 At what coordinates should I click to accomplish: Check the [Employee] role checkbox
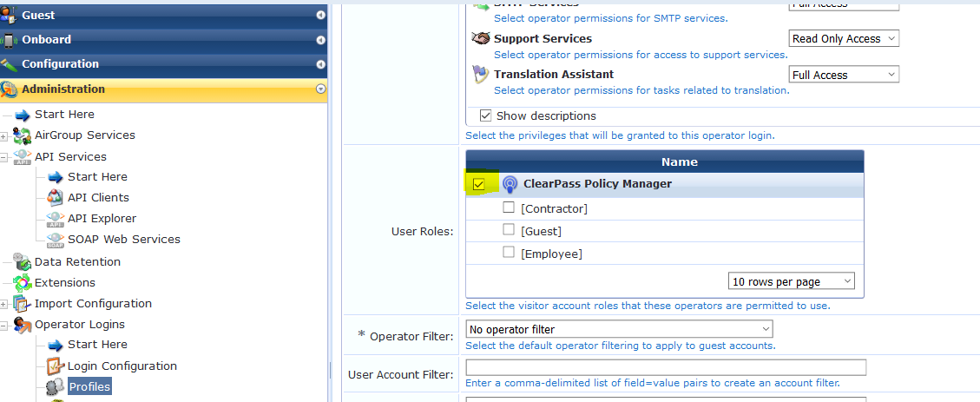pyautogui.click(x=509, y=252)
